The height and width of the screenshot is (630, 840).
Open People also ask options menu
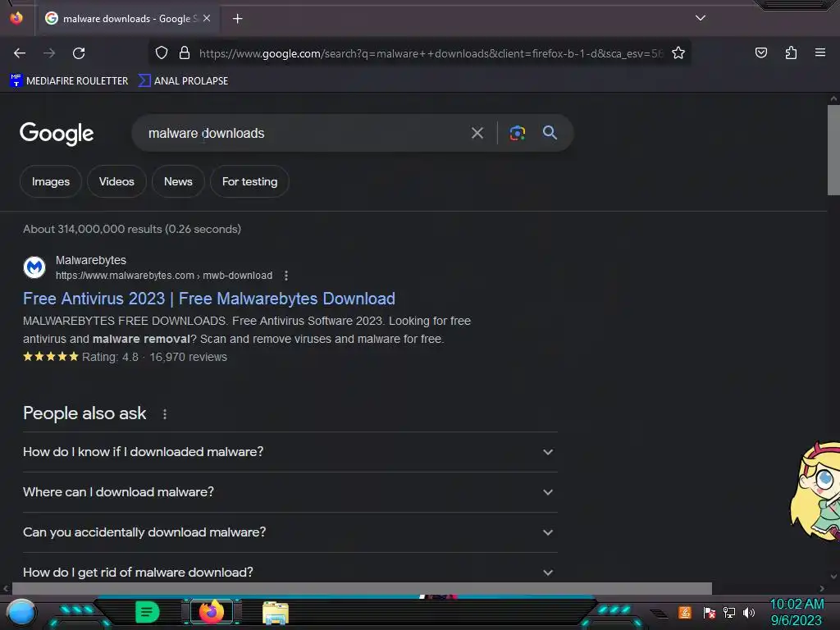click(x=165, y=414)
